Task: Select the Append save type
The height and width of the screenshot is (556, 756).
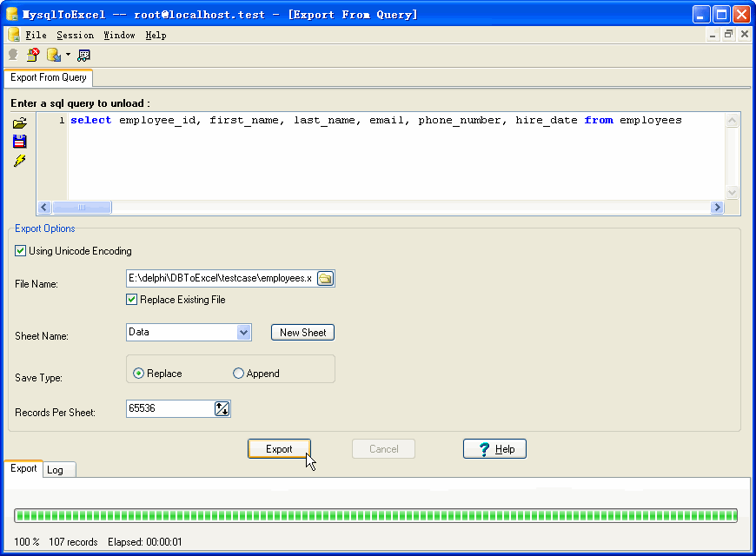Action: pyautogui.click(x=238, y=374)
